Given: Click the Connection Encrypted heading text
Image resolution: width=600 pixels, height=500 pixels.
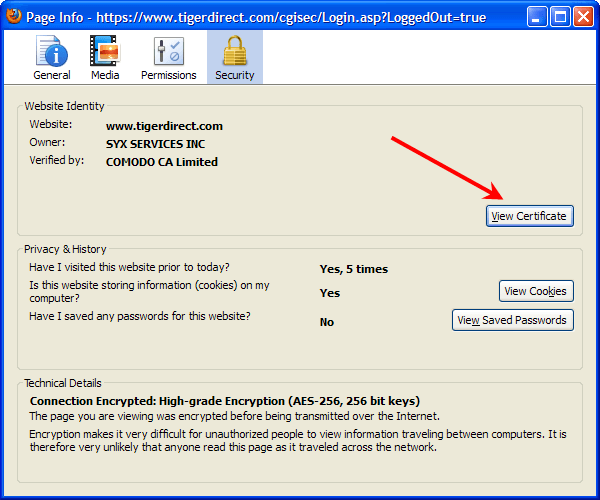Looking at the screenshot, I should tap(225, 401).
